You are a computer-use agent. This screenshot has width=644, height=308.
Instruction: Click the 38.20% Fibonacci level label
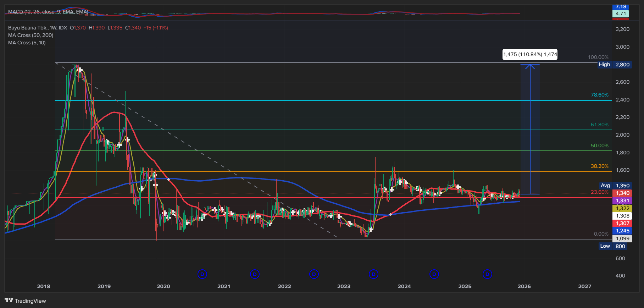click(599, 166)
